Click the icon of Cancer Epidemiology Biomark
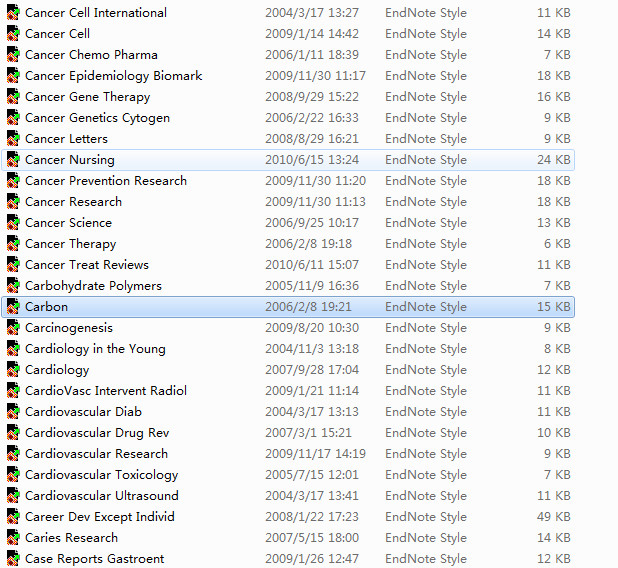Screen dimensions: 618x568 [x=13, y=75]
